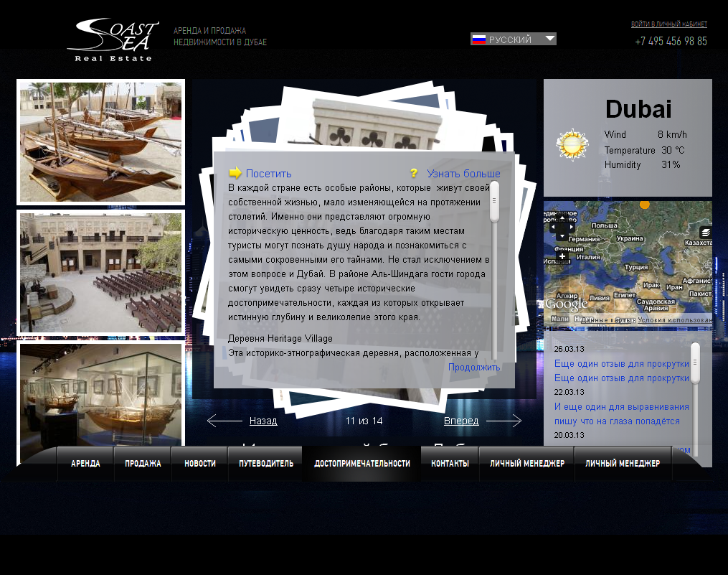Open the wooden boats thumbnail photo
728x575 pixels.
100,141
